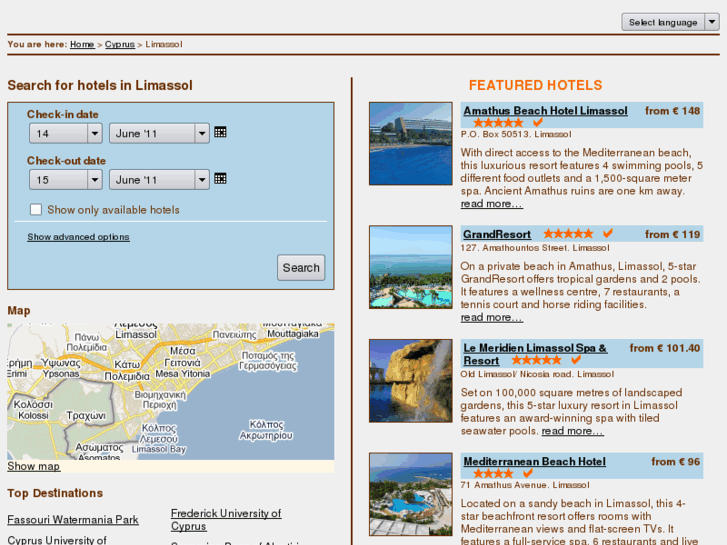Open the check-out month dropdown June '11
Screen dimensions: 727x545
coord(159,180)
